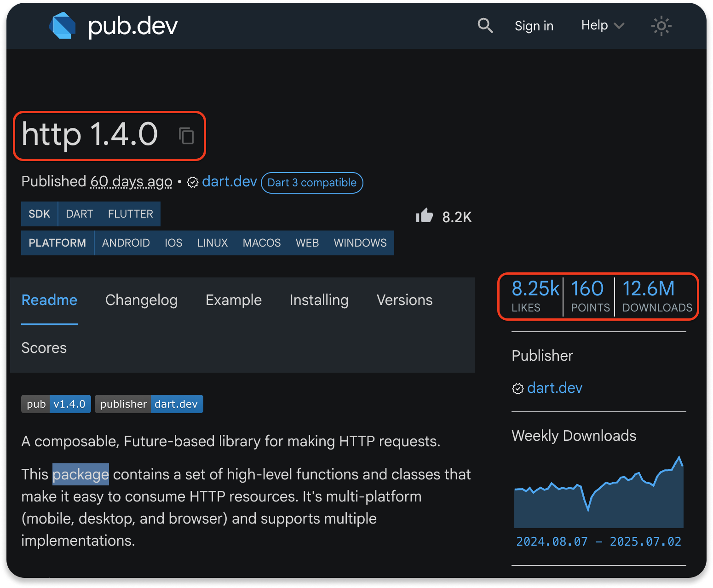Click the FLUTTER SDK tag

point(130,214)
